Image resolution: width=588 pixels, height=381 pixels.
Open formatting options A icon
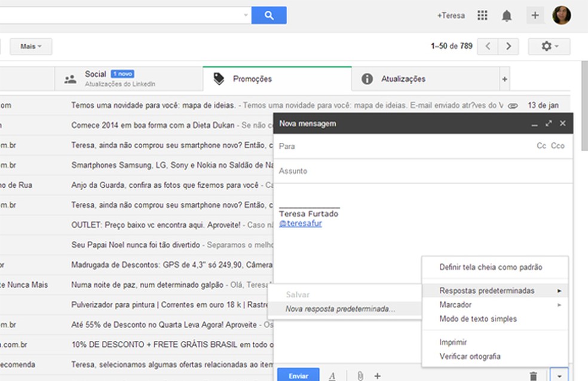tap(332, 376)
